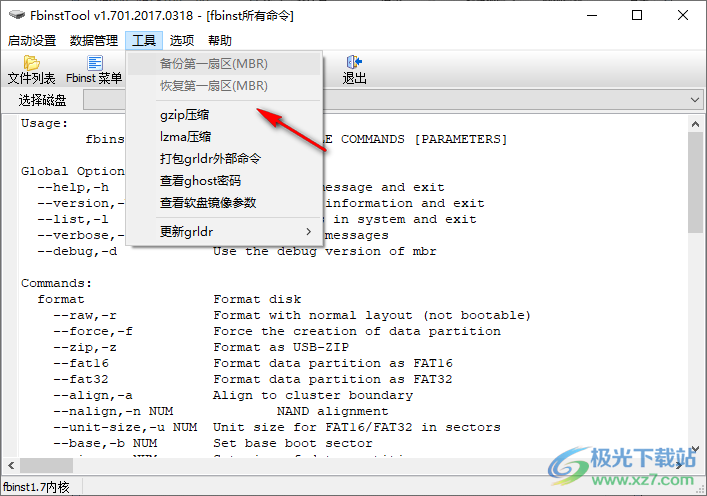Open the 文件列表 folder icon
This screenshot has height=496, width=707.
coord(31,63)
